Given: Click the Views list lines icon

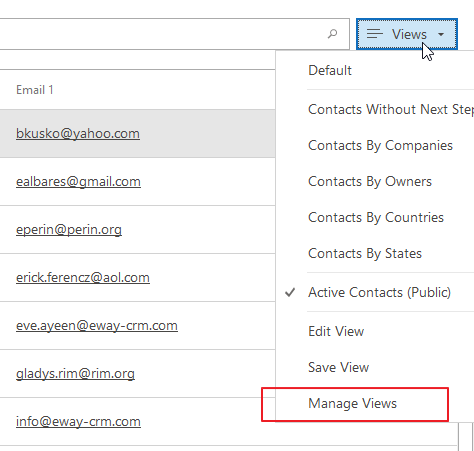Looking at the screenshot, I should coord(375,34).
